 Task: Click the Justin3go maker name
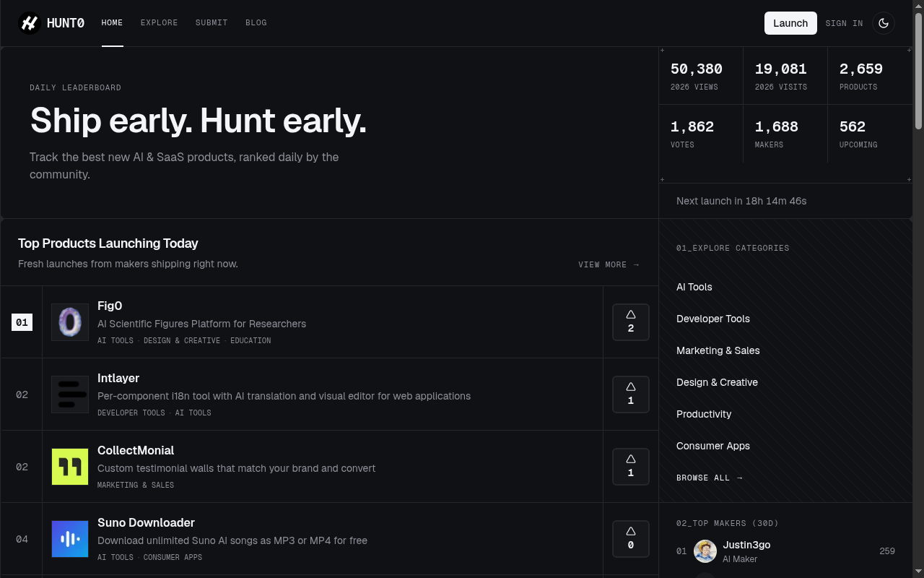coord(746,545)
